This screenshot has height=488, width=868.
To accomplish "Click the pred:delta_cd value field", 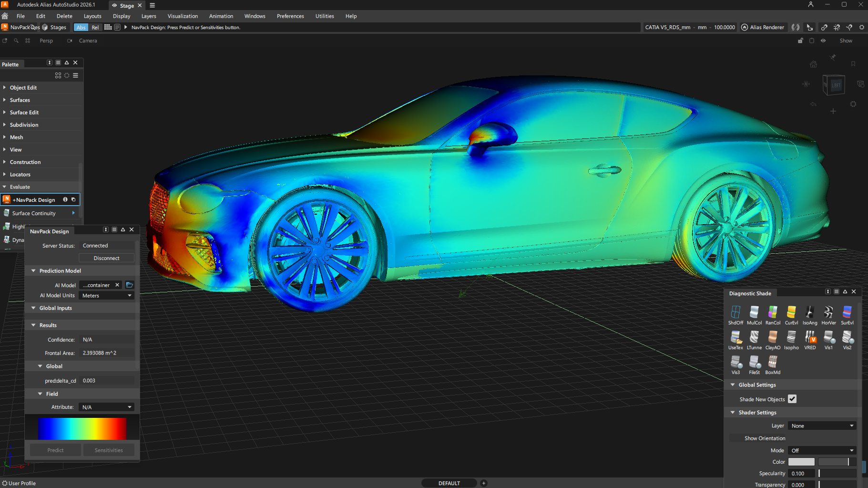I will tap(107, 381).
